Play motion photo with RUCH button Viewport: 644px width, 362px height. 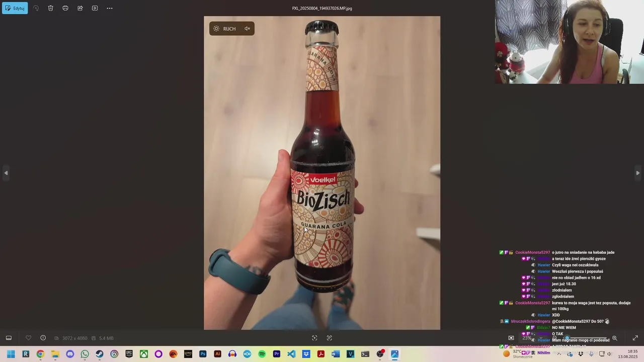pos(225,29)
